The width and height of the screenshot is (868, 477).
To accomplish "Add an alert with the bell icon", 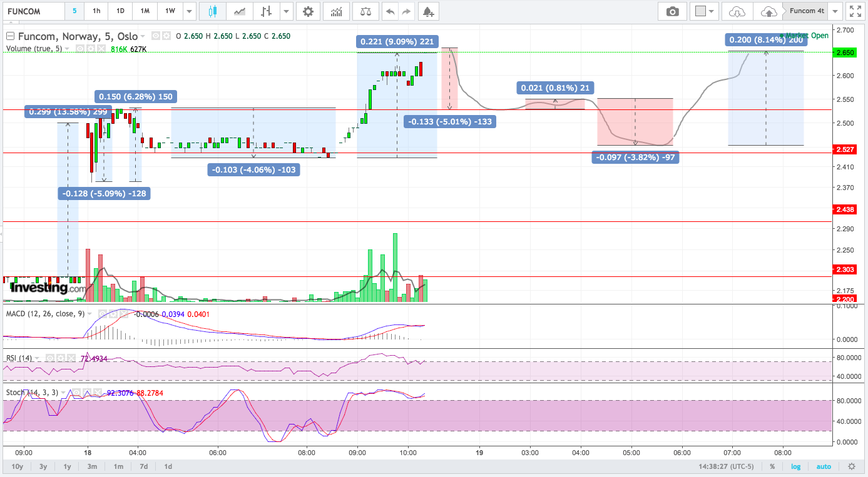I will pos(427,11).
